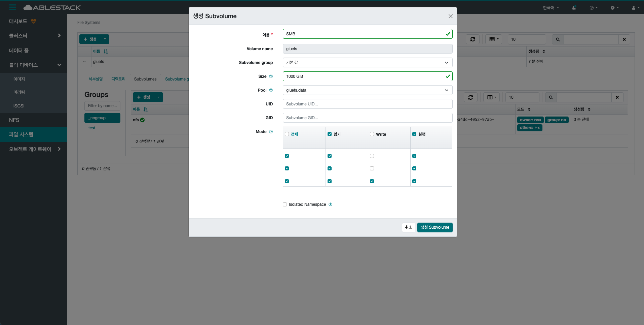The height and width of the screenshot is (325, 644).
Task: Click the refresh icon in the top table toolbar
Action: tap(472, 39)
